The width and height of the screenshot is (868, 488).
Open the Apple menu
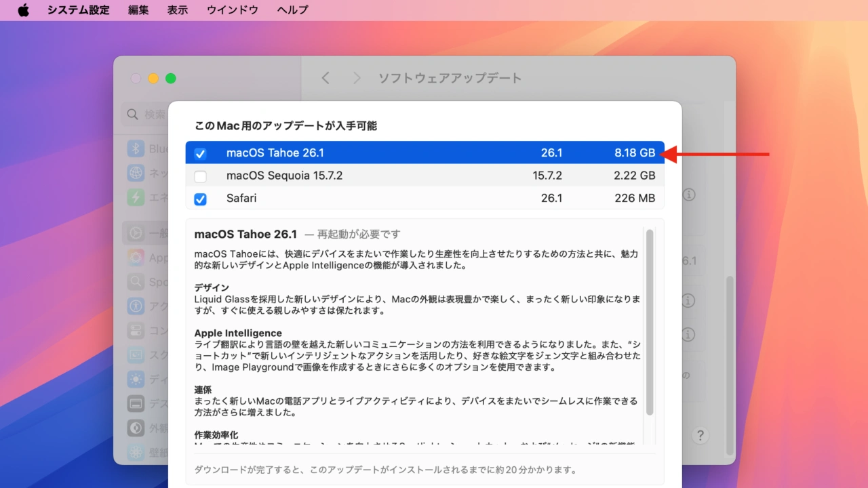23,9
